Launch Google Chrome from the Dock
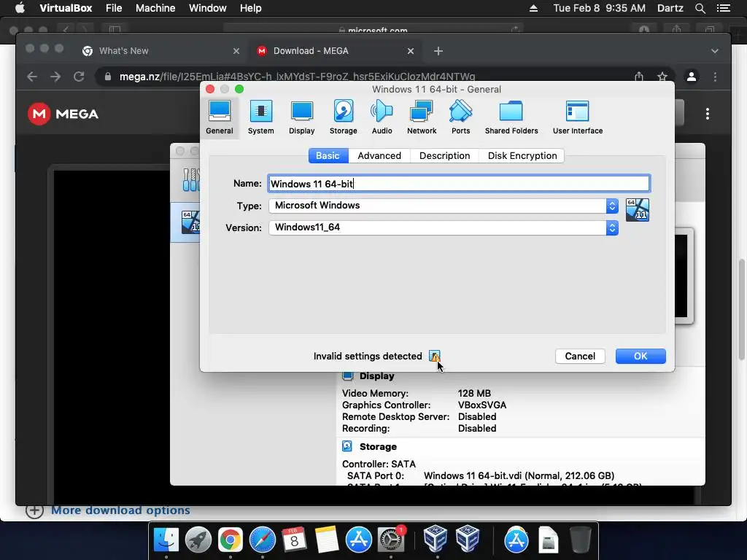747x560 pixels. click(x=230, y=540)
